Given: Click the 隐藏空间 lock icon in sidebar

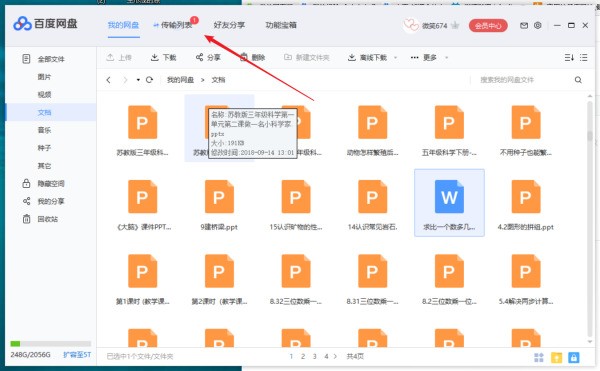Looking at the screenshot, I should (26, 183).
